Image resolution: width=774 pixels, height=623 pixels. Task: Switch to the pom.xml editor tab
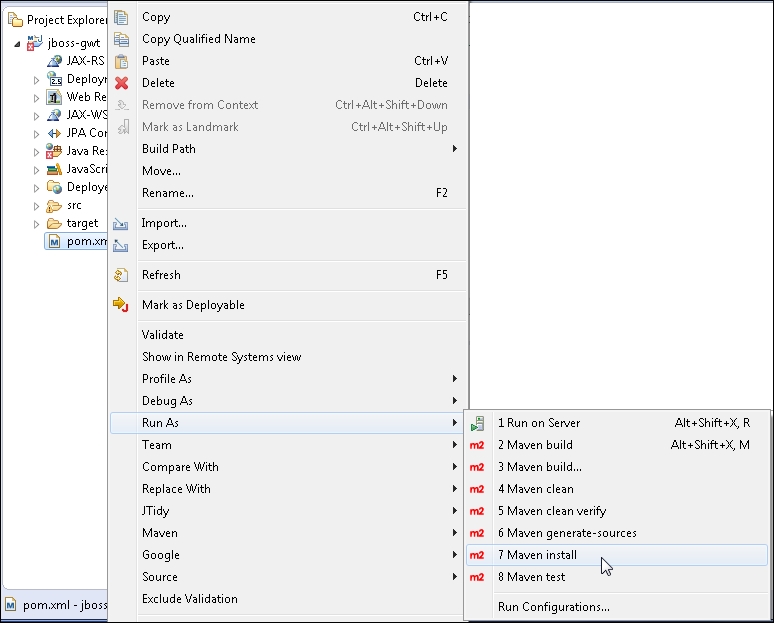pos(55,605)
